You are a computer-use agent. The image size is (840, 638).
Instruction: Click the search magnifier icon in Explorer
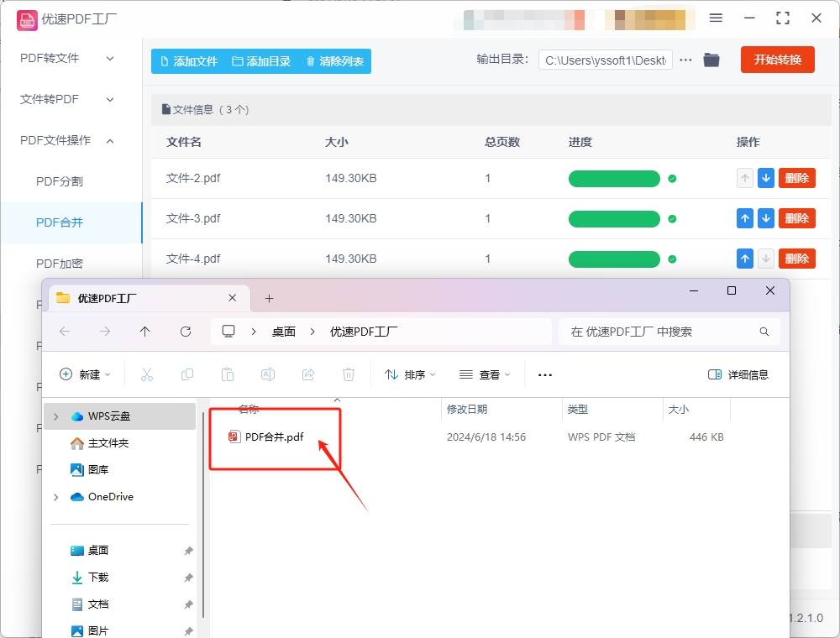click(764, 332)
